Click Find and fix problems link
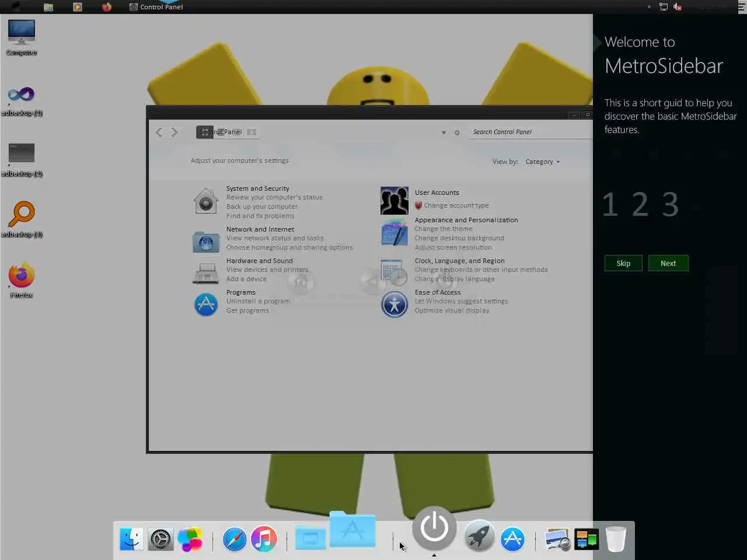Viewport: 747px width, 560px height. click(x=260, y=216)
